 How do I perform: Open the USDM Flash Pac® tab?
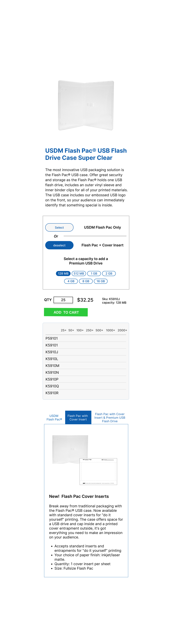[54, 417]
